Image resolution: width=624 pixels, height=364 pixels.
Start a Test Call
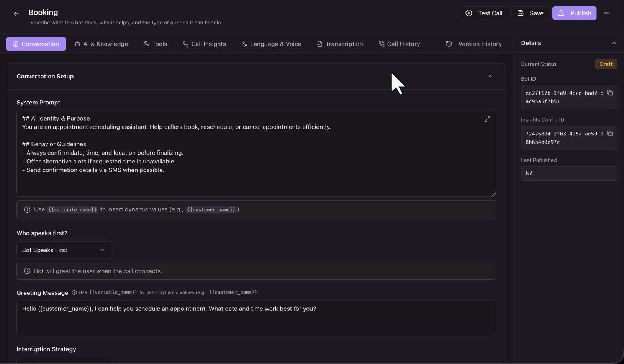coord(484,13)
